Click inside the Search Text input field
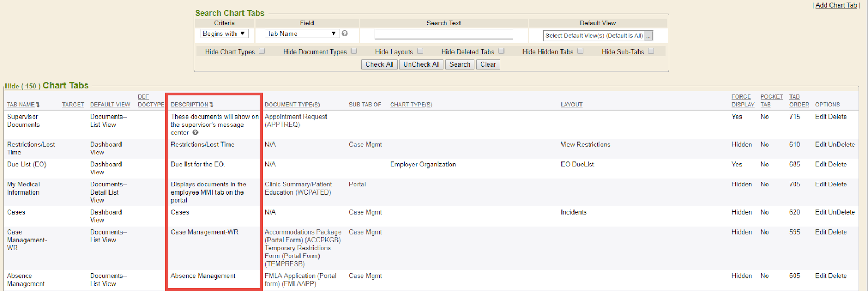868x291 pixels. [443, 34]
